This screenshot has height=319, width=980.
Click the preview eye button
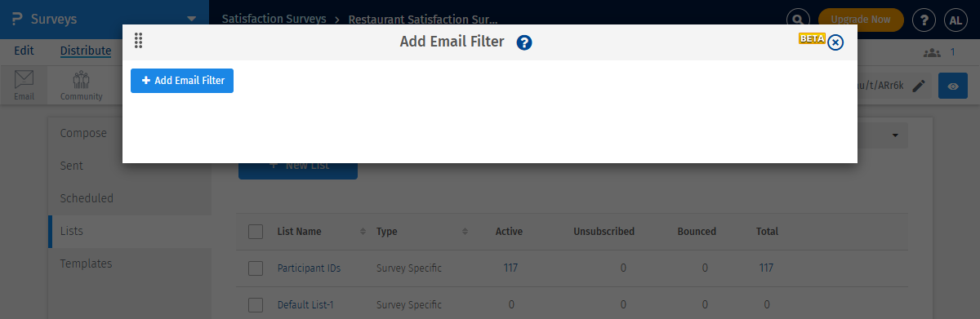[953, 86]
